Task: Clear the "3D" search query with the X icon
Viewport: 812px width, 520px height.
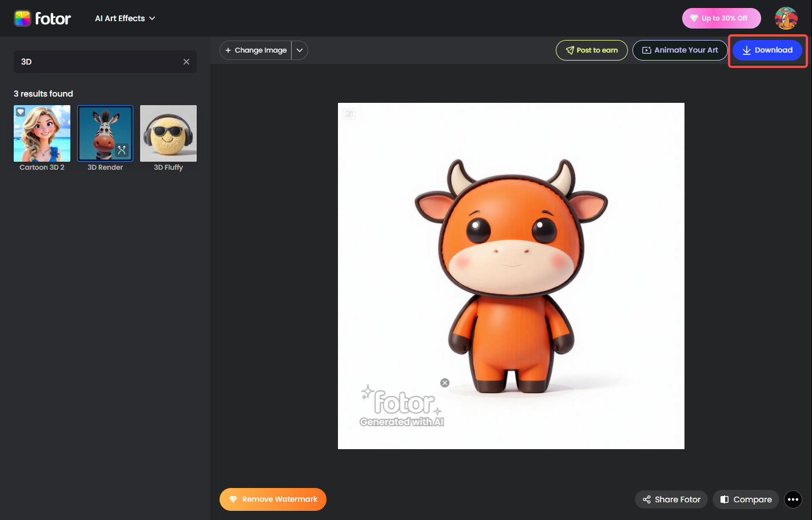Action: pyautogui.click(x=186, y=62)
